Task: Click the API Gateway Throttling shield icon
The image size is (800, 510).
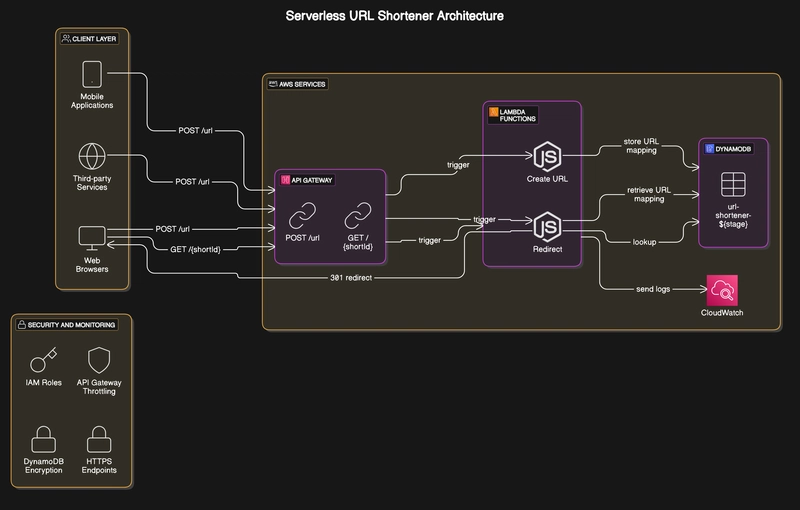Action: tap(99, 360)
